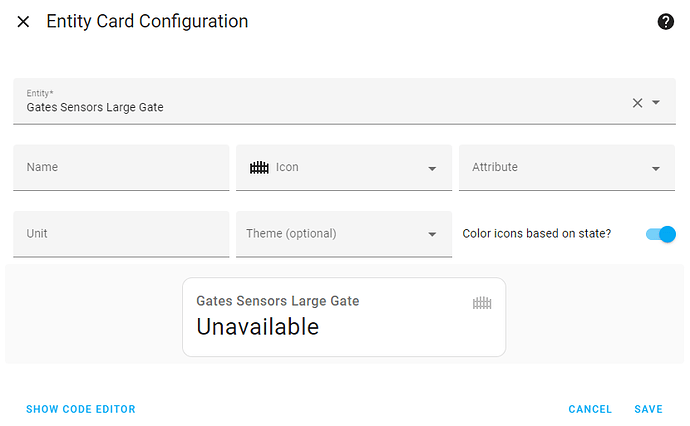Open the Icon picker dropdown

432,169
